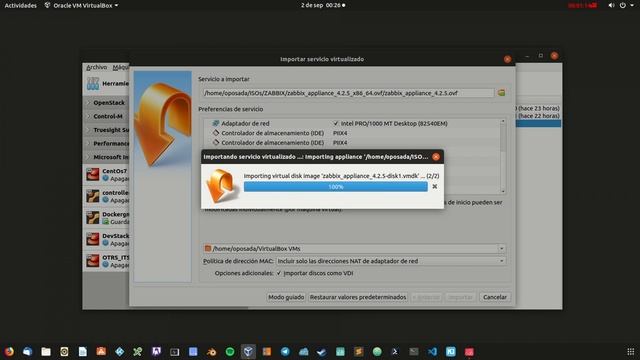This screenshot has height=360, width=640.
Task: Toggle Importar discos como VDI checkbox
Action: tap(279, 273)
